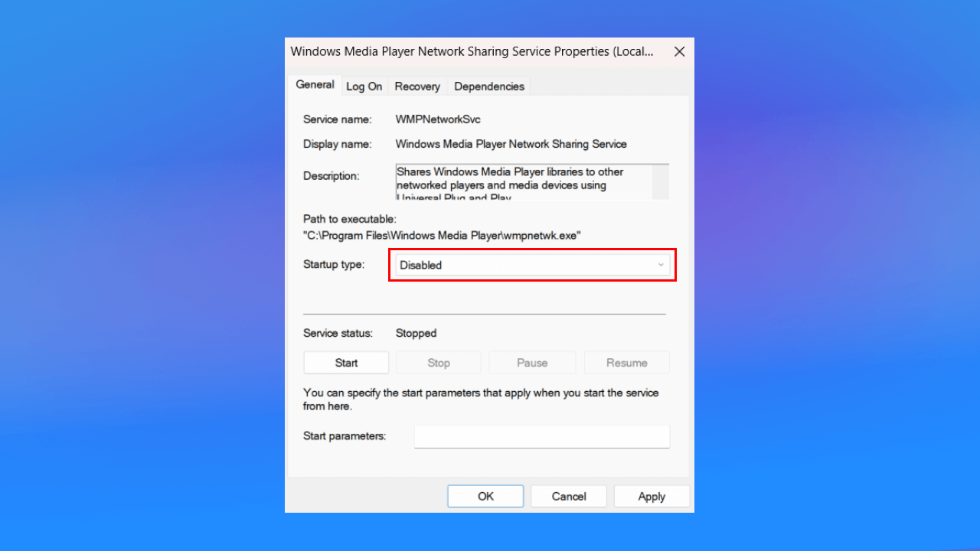Image resolution: width=980 pixels, height=551 pixels.
Task: Click the Stopped service status value
Action: 416,333
